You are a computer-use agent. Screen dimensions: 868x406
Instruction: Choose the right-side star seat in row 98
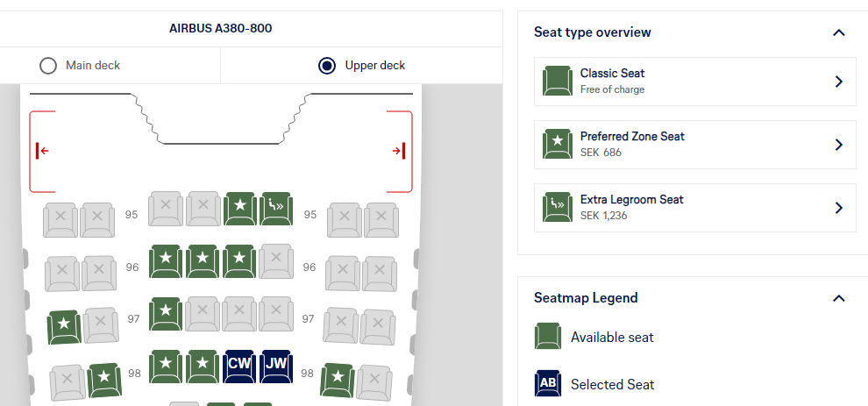(x=338, y=379)
